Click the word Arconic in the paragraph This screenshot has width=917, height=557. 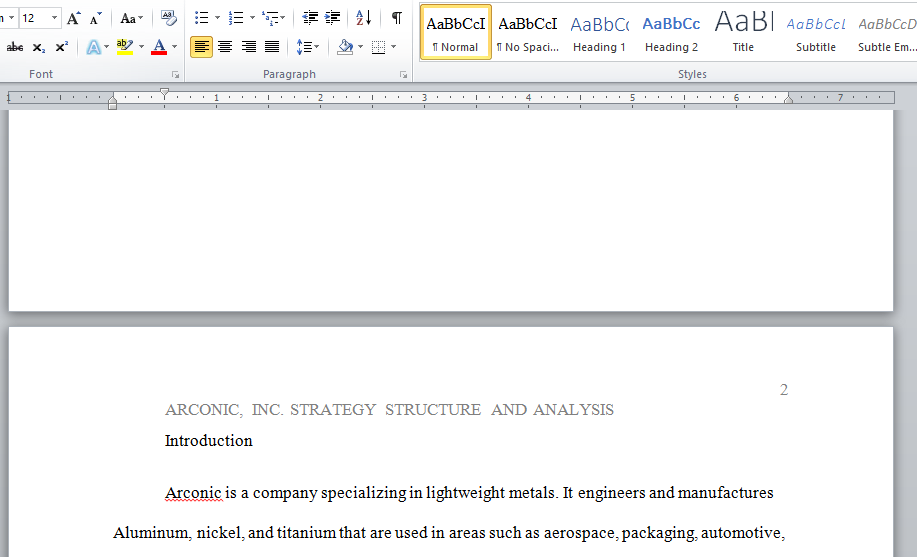(193, 493)
